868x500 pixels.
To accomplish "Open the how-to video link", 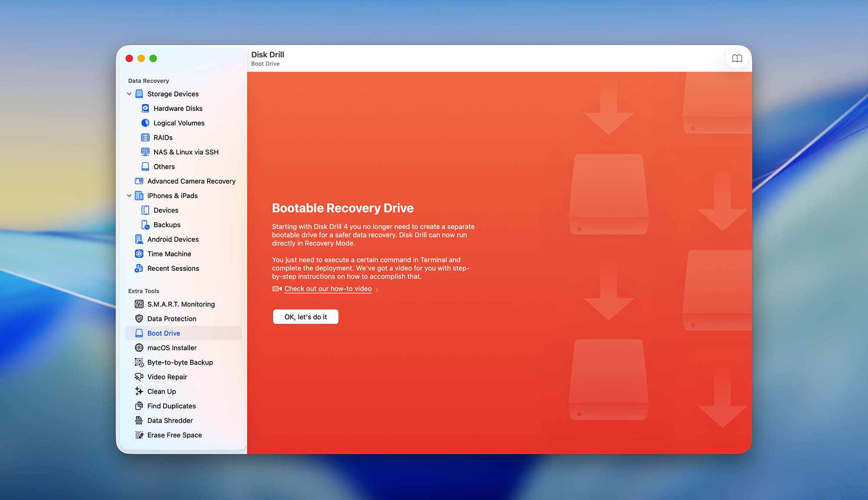I will (x=328, y=289).
